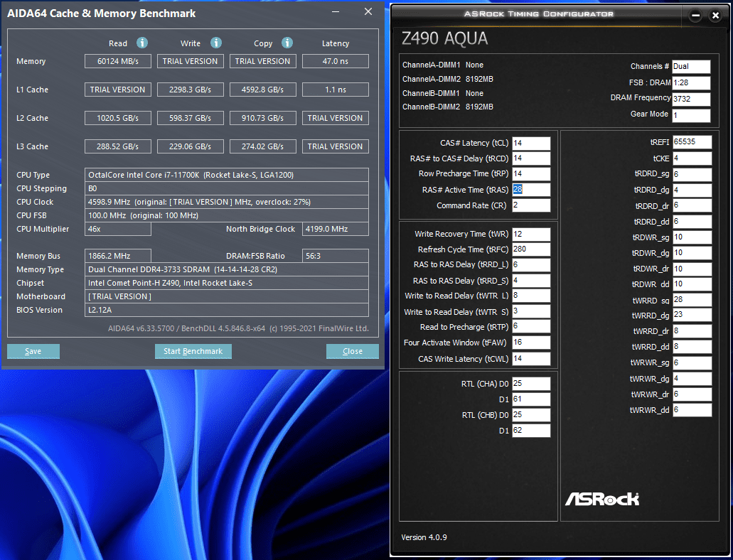733x560 pixels.
Task: Click the BIOS Version field L2.12A
Action: (227, 310)
